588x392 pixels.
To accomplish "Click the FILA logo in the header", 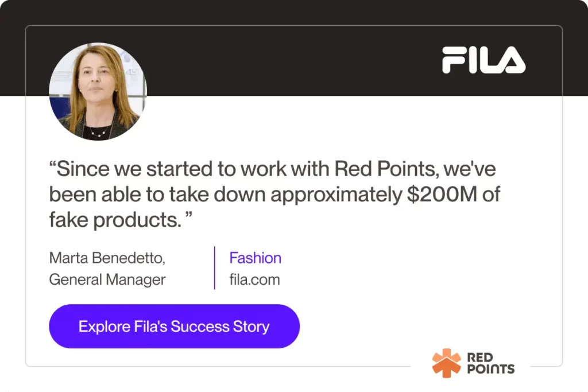I will (483, 60).
